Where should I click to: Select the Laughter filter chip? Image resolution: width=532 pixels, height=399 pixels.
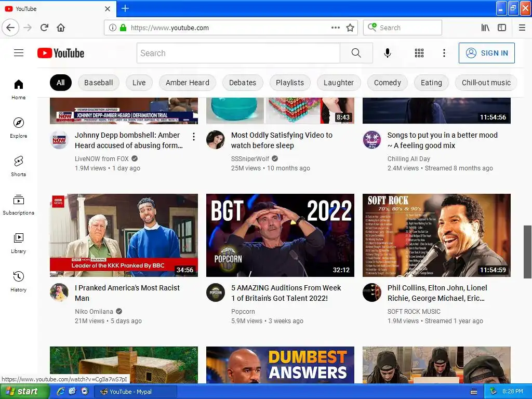pos(339,83)
